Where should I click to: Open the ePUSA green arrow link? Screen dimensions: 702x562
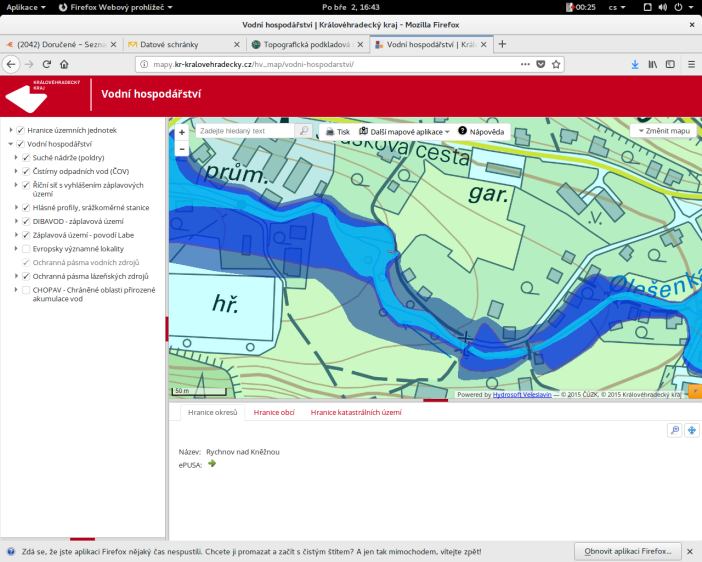tap(212, 463)
